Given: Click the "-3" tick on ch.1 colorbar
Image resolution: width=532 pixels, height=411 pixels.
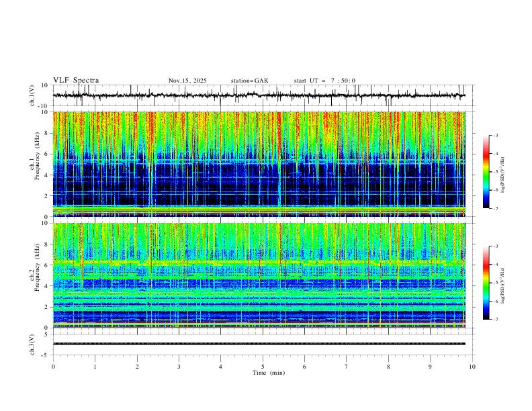Looking at the screenshot, I should pyautogui.click(x=496, y=135).
